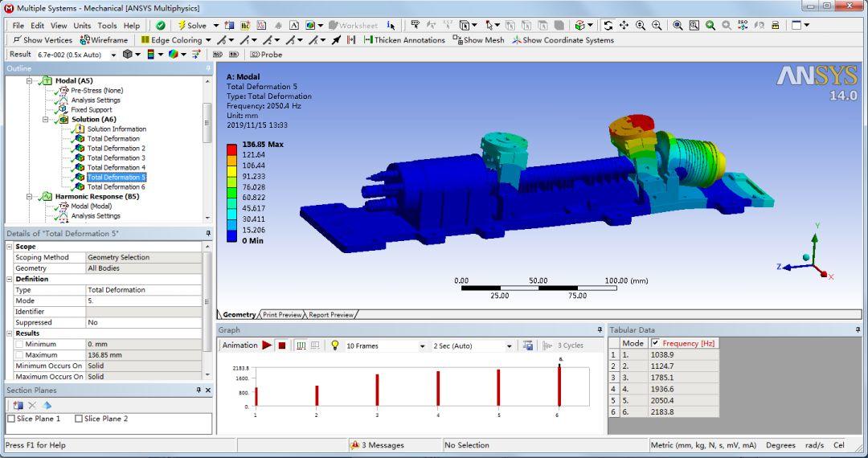Select Total Deformation 6 in outline
The height and width of the screenshot is (458, 868).
click(x=117, y=187)
